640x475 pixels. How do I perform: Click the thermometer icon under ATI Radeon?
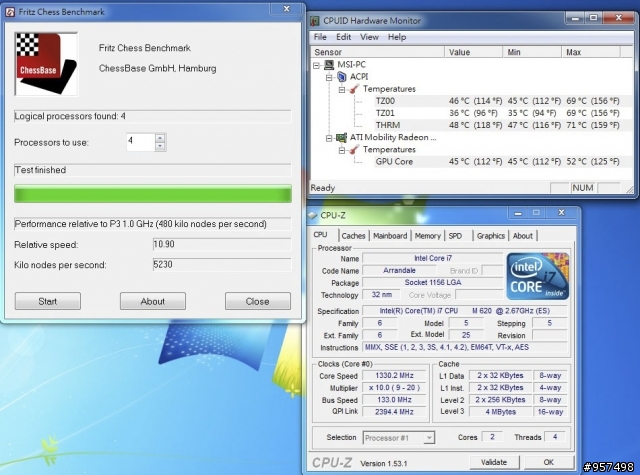point(355,150)
